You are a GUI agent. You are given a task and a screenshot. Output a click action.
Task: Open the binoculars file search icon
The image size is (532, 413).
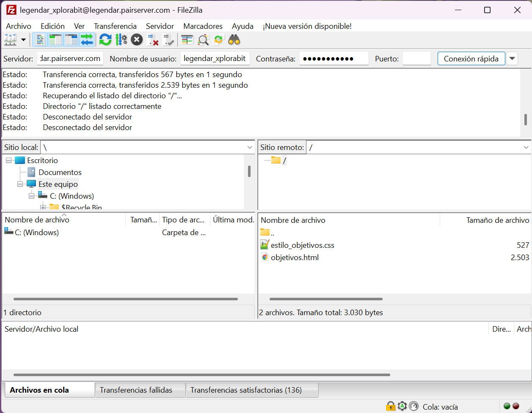click(x=234, y=40)
